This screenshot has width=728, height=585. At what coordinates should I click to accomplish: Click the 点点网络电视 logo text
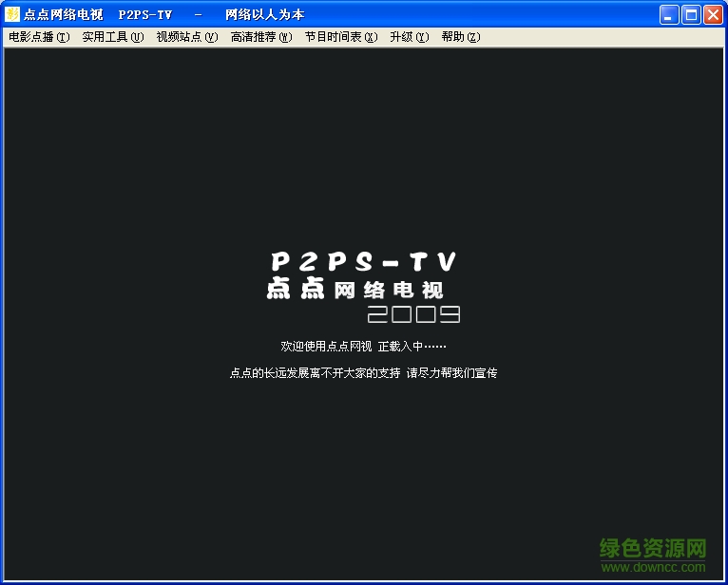pos(354,290)
